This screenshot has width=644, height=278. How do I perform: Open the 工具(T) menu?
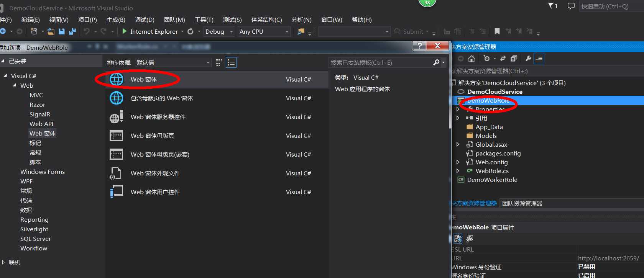point(204,20)
